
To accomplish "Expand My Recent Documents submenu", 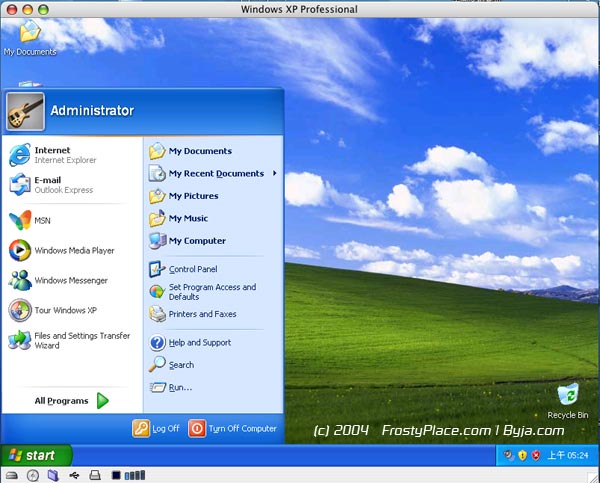I will pyautogui.click(x=213, y=173).
